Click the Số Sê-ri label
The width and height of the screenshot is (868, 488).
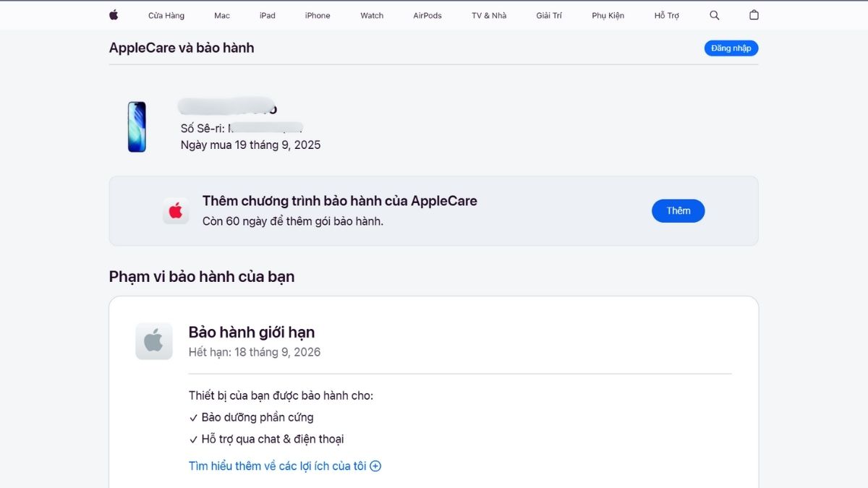coord(203,128)
